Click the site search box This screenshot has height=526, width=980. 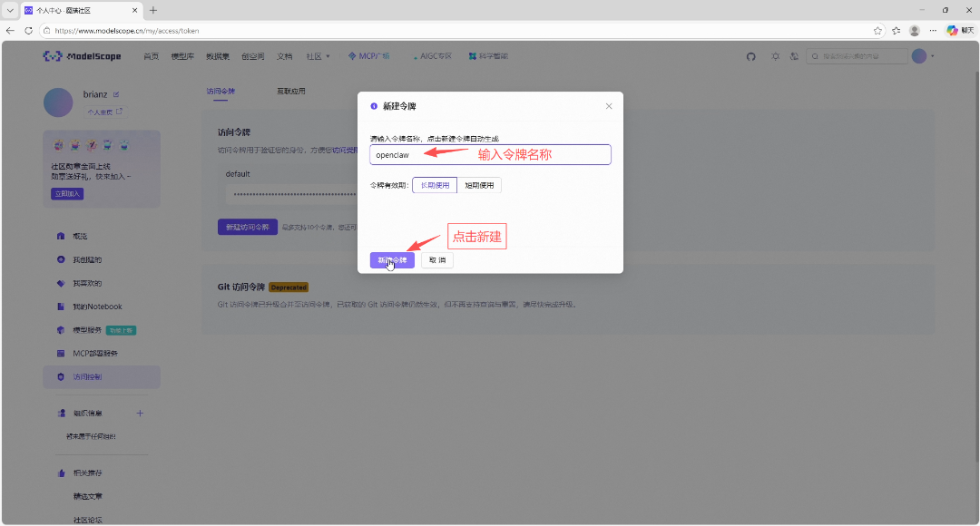coord(857,56)
